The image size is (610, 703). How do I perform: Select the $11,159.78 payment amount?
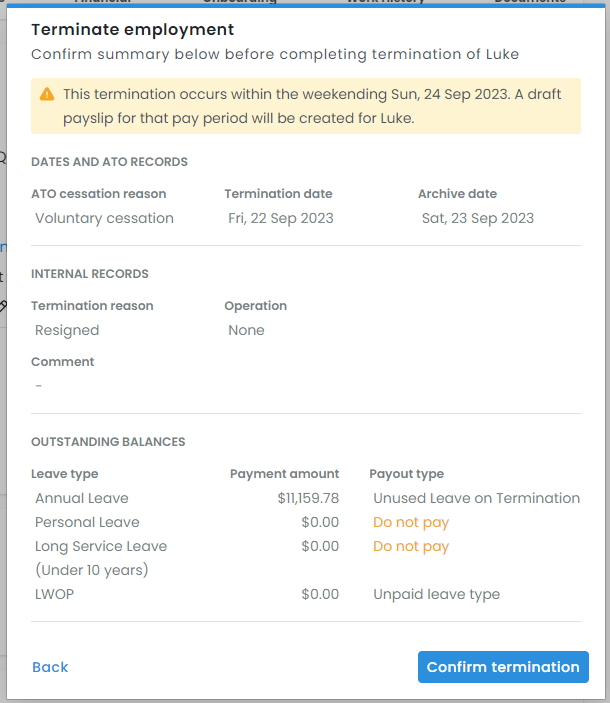click(308, 498)
